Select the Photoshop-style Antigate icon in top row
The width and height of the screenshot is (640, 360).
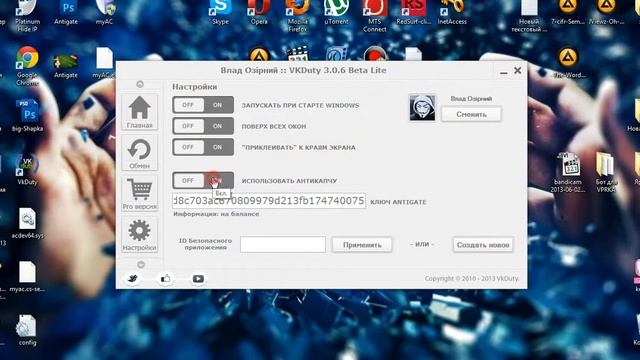click(x=66, y=13)
